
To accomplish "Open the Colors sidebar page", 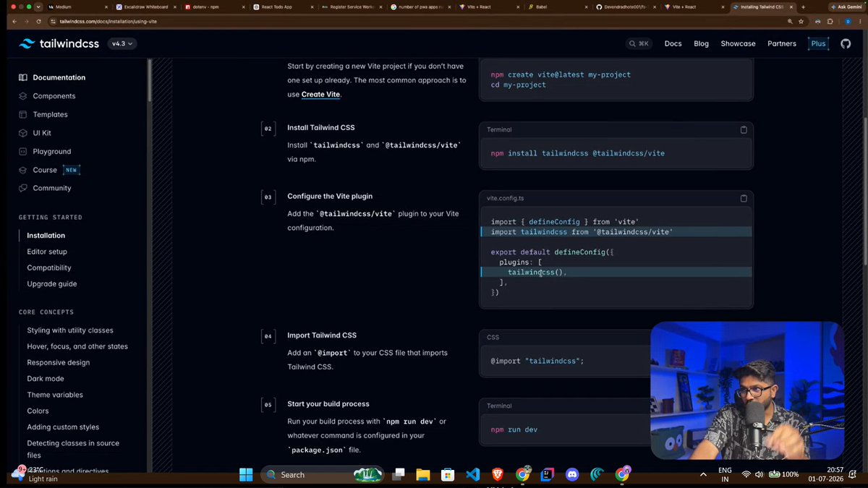I will (38, 411).
